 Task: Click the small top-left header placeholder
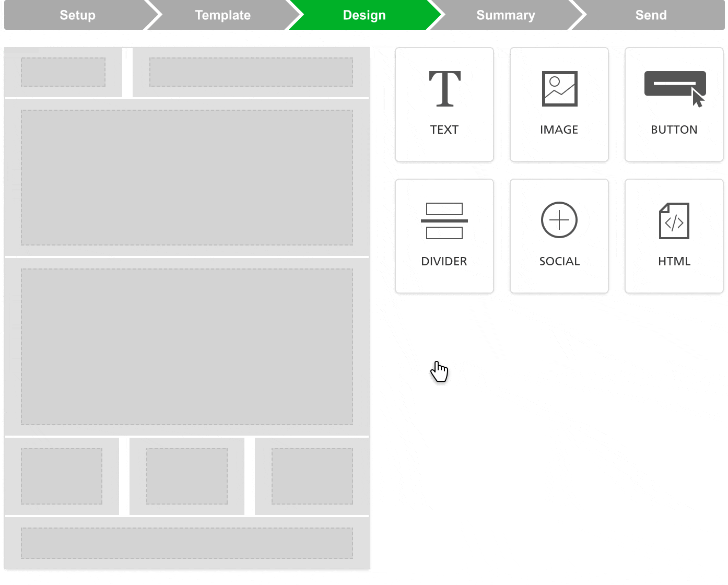click(x=63, y=72)
